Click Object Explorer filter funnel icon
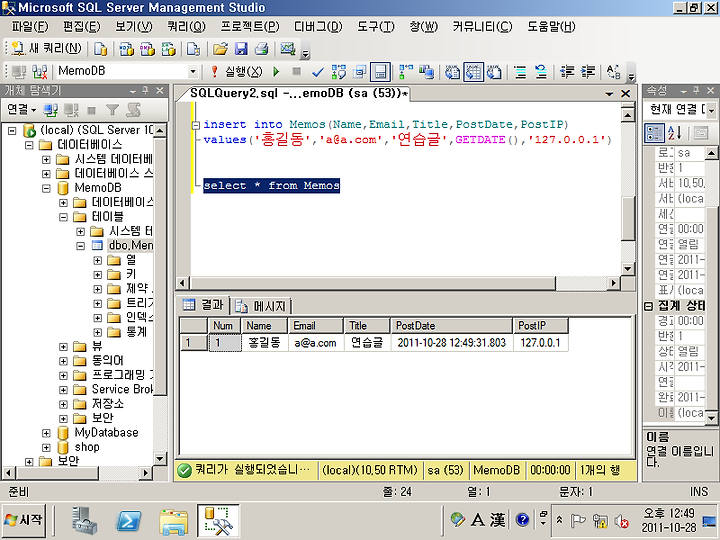This screenshot has width=720, height=540. (x=112, y=109)
